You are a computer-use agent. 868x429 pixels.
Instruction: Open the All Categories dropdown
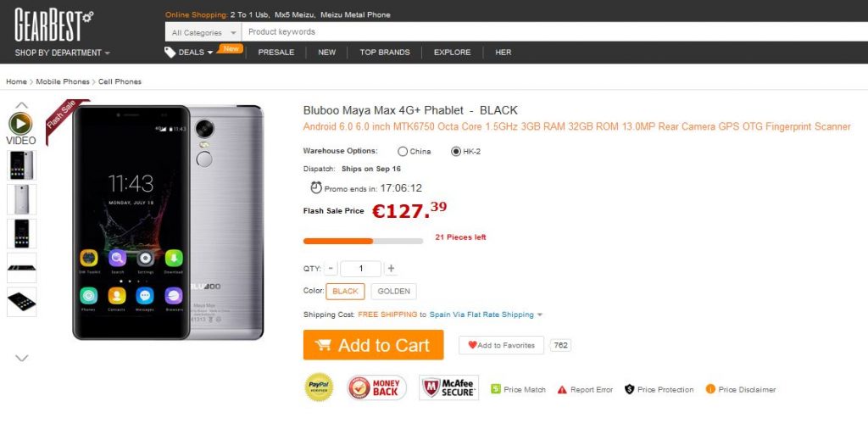coord(203,32)
